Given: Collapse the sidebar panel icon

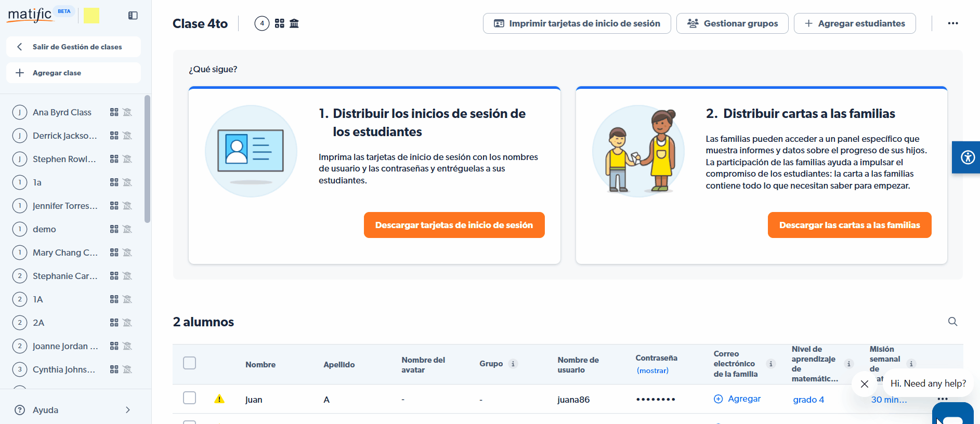Looking at the screenshot, I should pos(133,16).
